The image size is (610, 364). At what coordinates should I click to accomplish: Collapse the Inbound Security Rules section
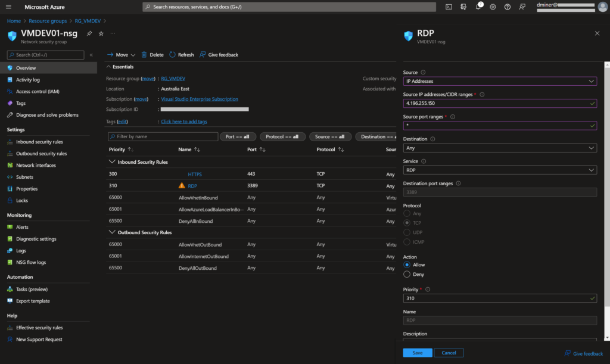coord(111,162)
